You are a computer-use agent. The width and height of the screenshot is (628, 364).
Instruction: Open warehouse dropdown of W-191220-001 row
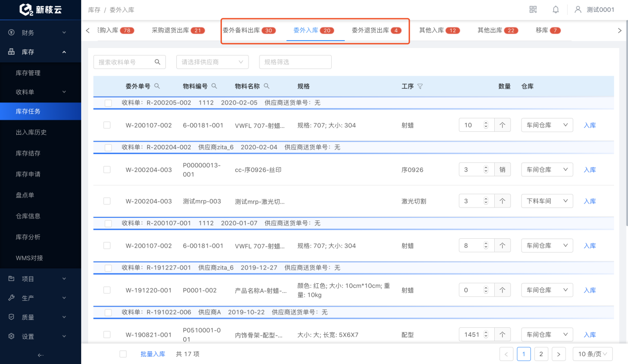click(x=547, y=290)
